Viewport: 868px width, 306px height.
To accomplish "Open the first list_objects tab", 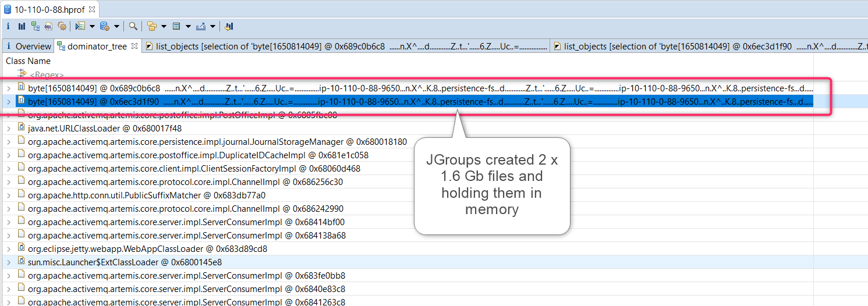I will pyautogui.click(x=347, y=46).
